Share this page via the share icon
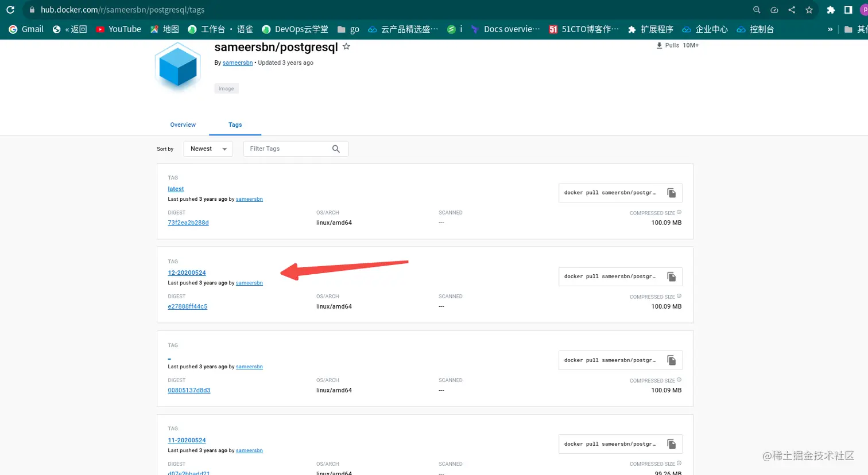This screenshot has height=475, width=868. 792,10
